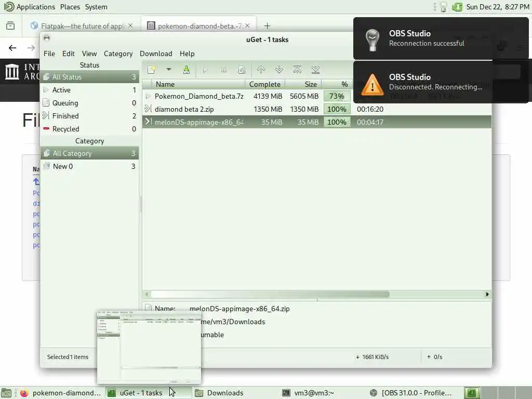Open the System menu
Image resolution: width=532 pixels, height=399 pixels.
pos(96,7)
